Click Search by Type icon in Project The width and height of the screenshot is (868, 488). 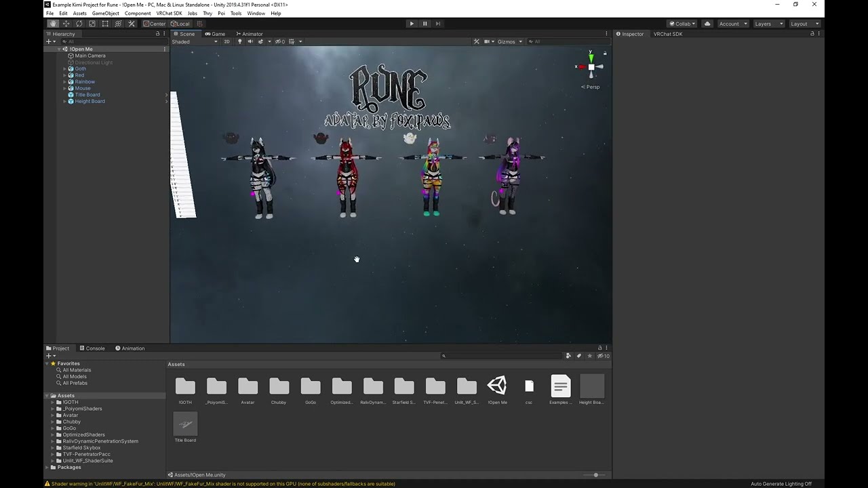click(568, 356)
